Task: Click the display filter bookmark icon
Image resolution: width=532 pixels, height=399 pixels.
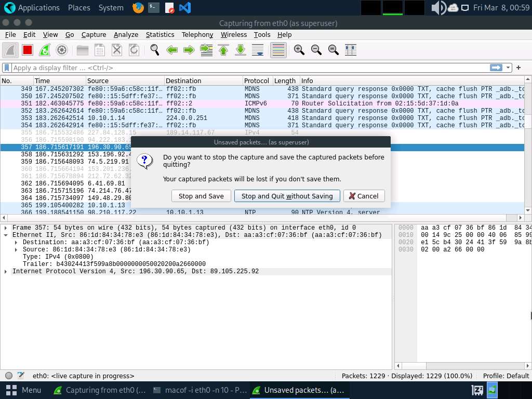Action: [x=6, y=68]
